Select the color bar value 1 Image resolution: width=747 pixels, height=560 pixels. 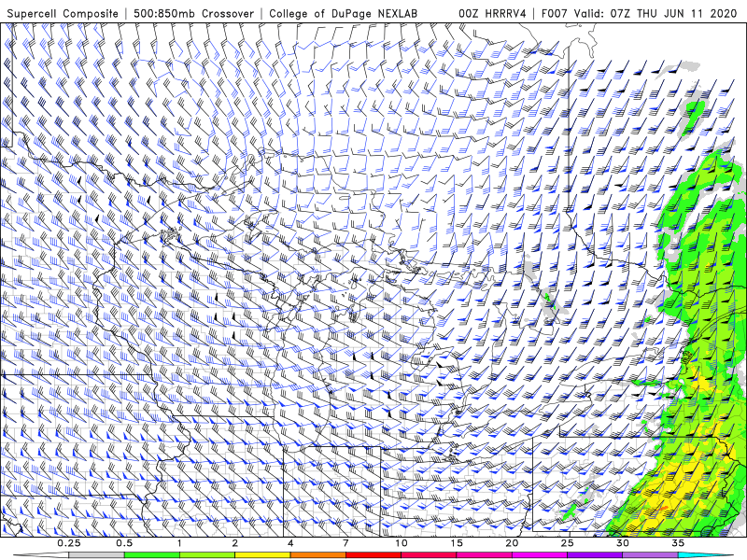(179, 543)
